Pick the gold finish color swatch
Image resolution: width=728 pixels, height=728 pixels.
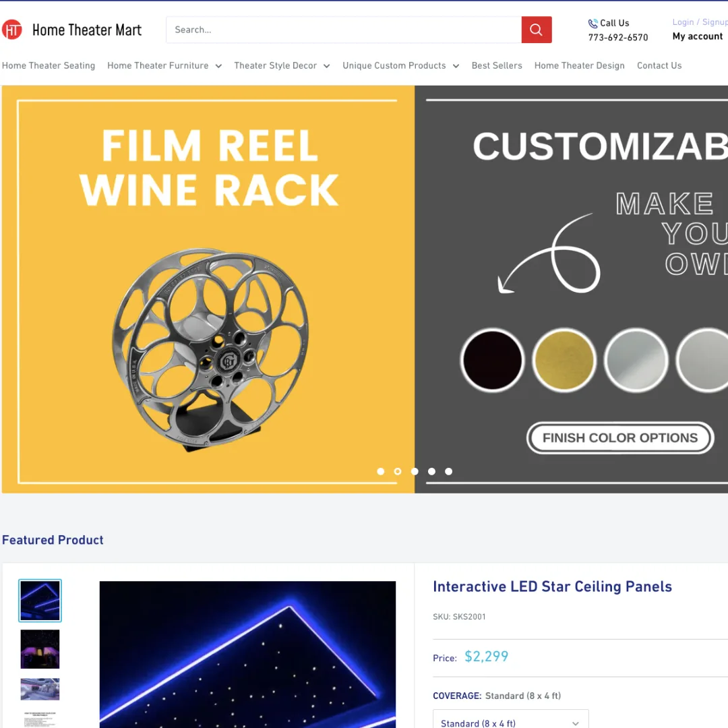pyautogui.click(x=564, y=360)
